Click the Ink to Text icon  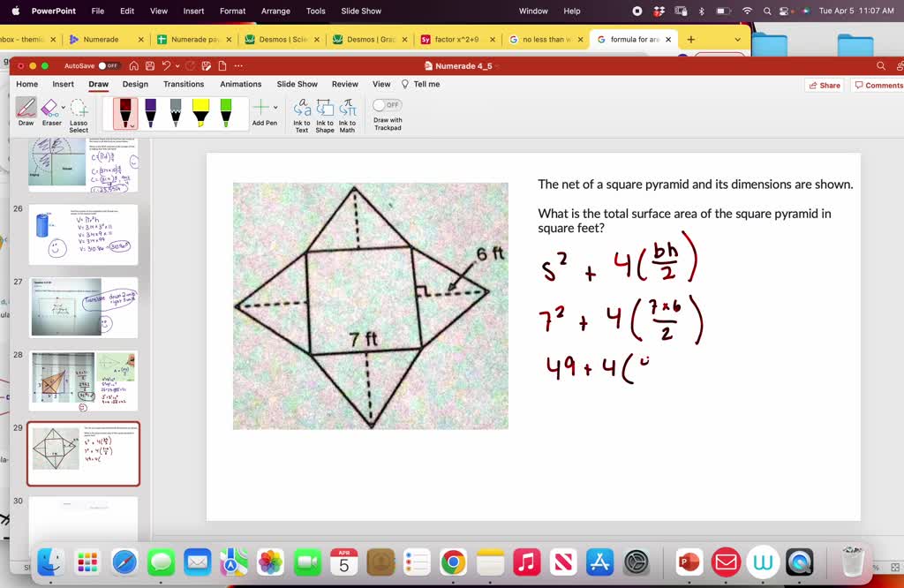[x=304, y=108]
